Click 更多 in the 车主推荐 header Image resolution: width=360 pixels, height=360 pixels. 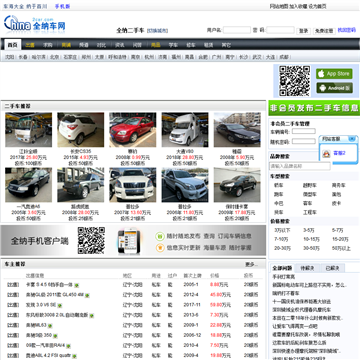pos(252,264)
